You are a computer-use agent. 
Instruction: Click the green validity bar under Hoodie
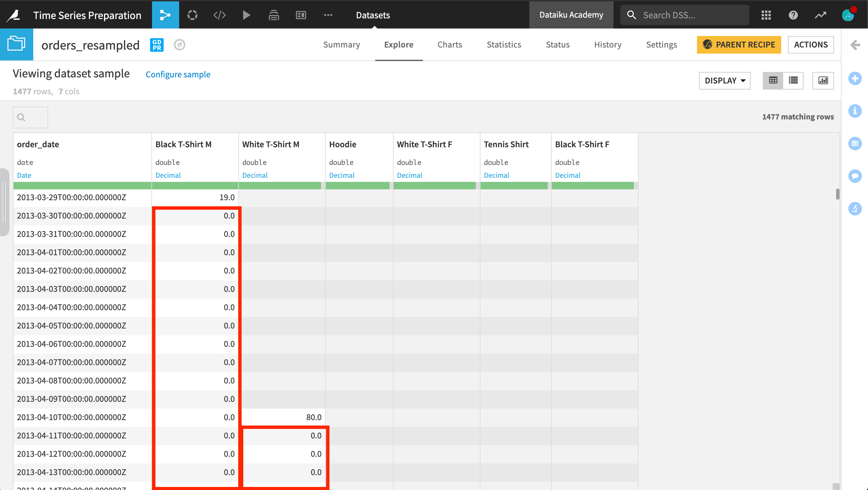point(357,186)
